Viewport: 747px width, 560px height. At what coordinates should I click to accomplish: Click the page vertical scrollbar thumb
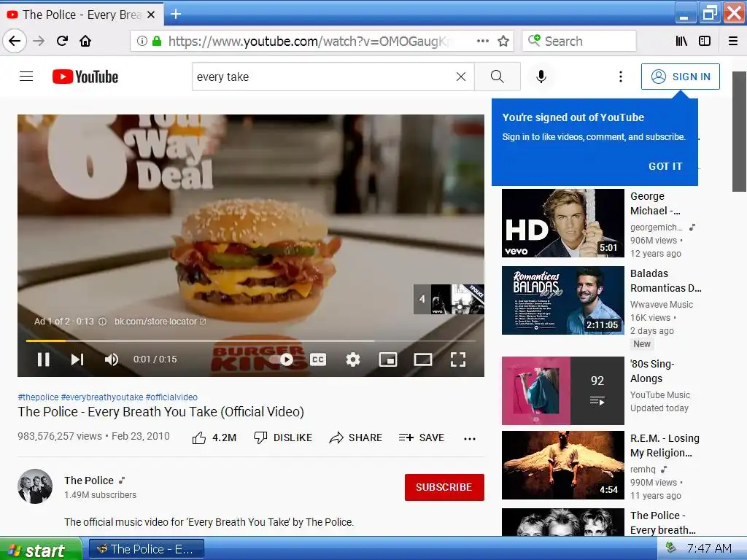pos(740,131)
